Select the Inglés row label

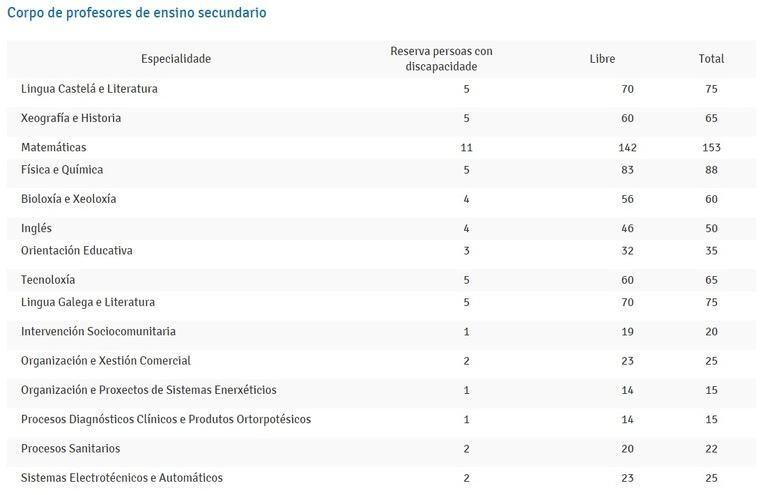36,229
